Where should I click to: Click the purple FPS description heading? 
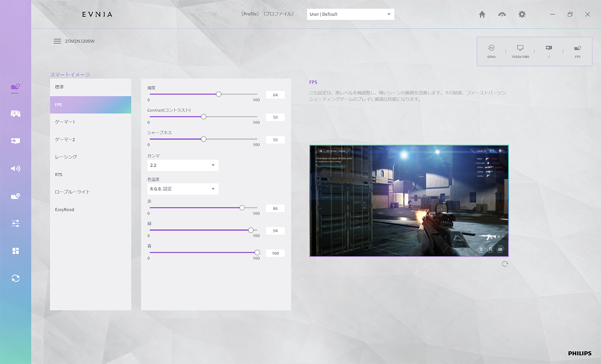point(313,83)
